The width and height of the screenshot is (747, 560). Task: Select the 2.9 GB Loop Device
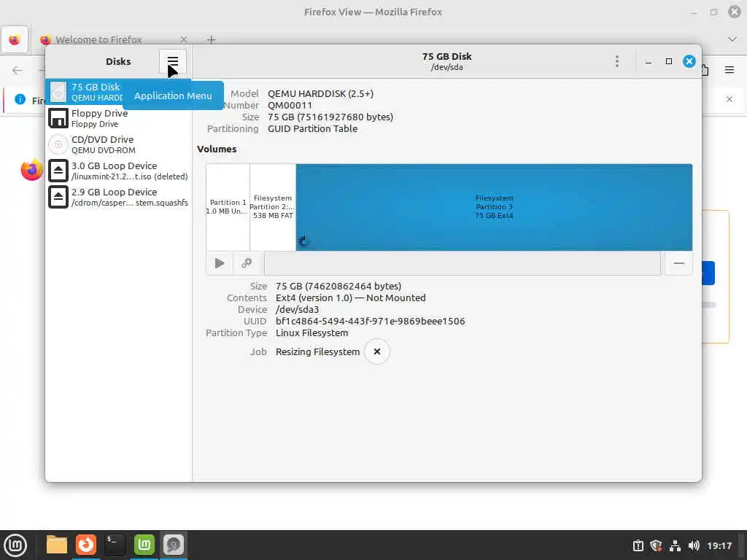tap(118, 197)
